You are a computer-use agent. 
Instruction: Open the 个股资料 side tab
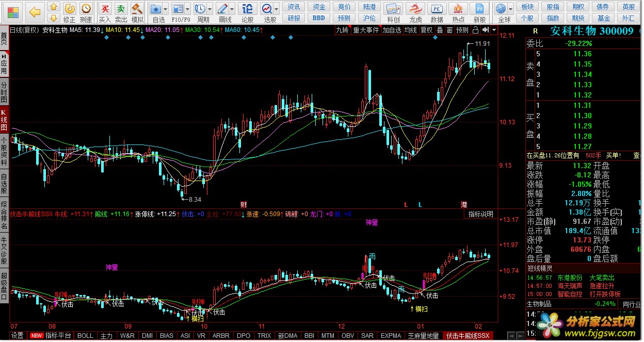point(4,152)
